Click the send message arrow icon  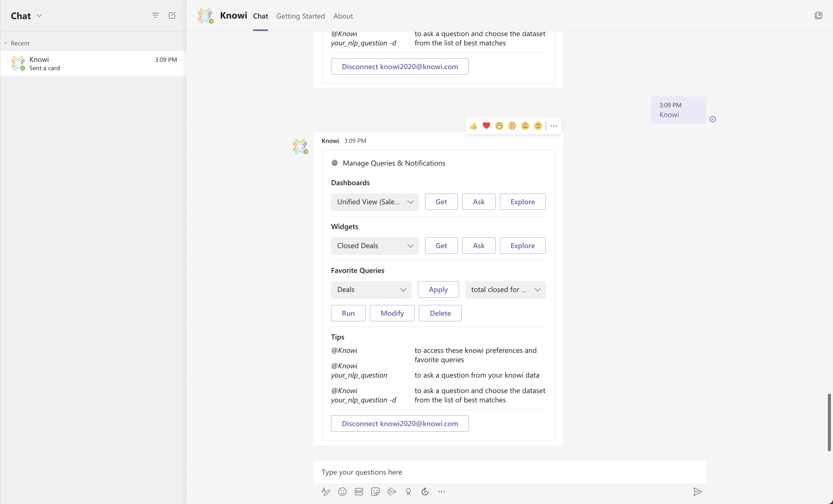tap(697, 492)
